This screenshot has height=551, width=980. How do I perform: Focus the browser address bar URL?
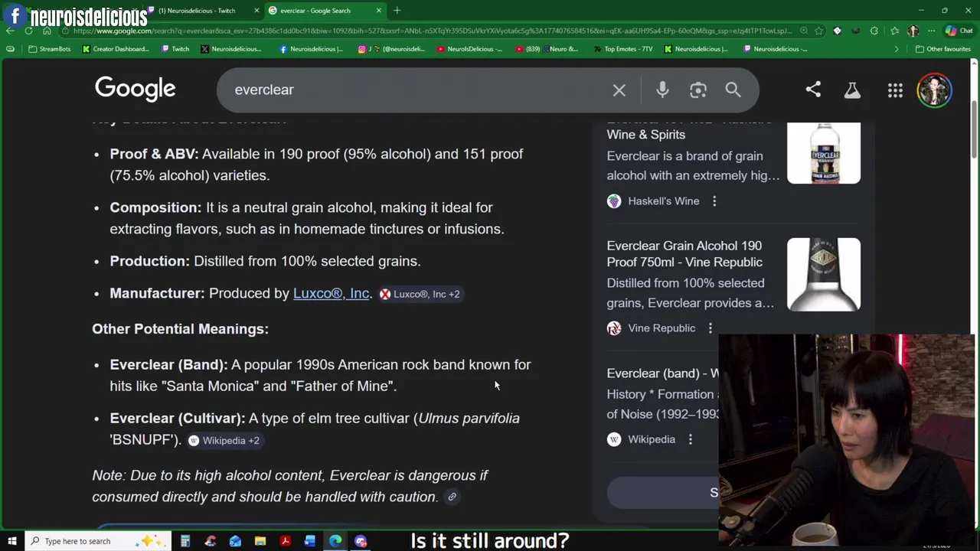tap(433, 31)
